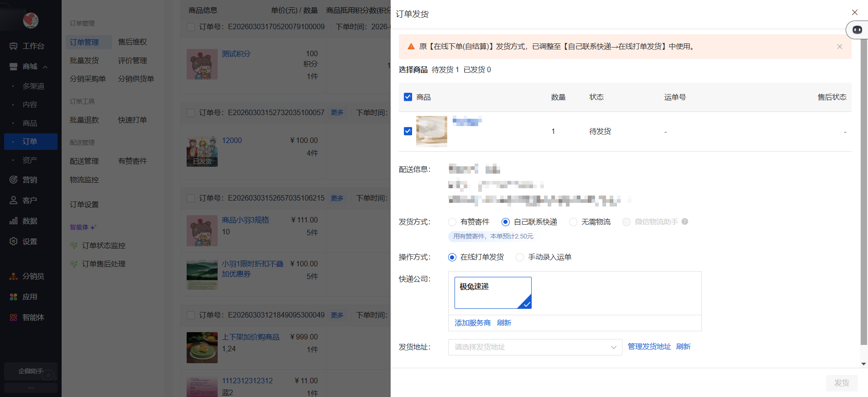
Task: Uncheck the product row checkbox
Action: point(408,131)
